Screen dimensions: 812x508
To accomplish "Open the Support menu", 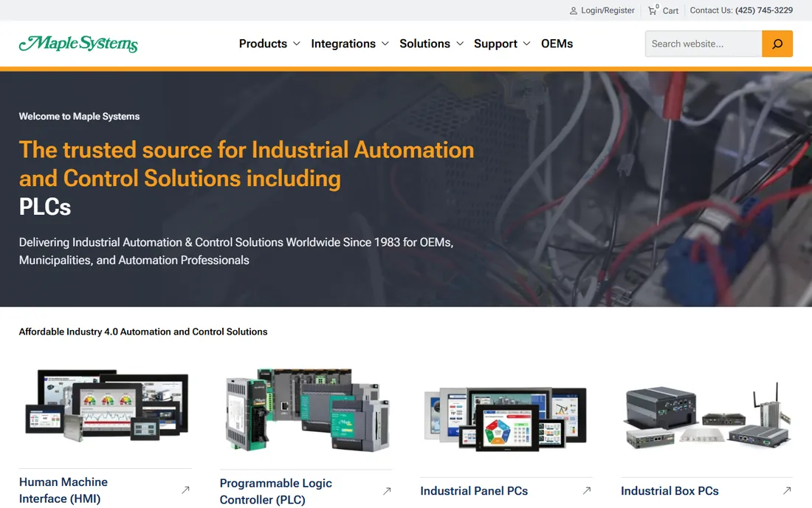I will coord(495,44).
